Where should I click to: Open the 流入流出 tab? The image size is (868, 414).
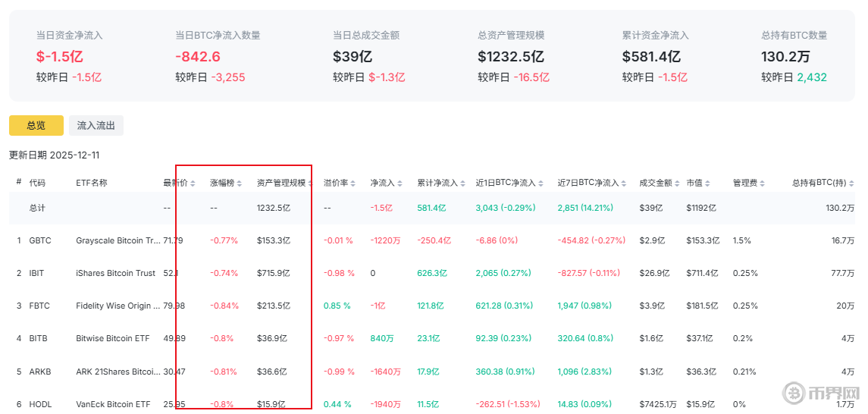pyautogui.click(x=96, y=126)
